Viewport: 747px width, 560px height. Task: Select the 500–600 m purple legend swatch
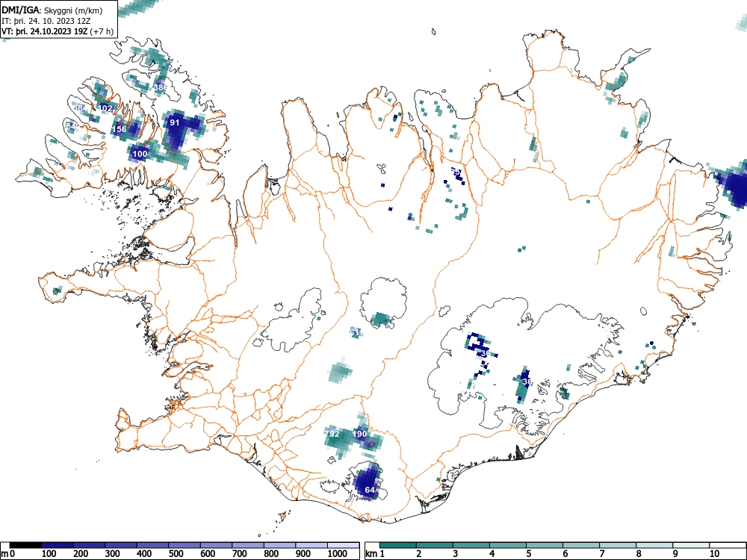pos(185,545)
